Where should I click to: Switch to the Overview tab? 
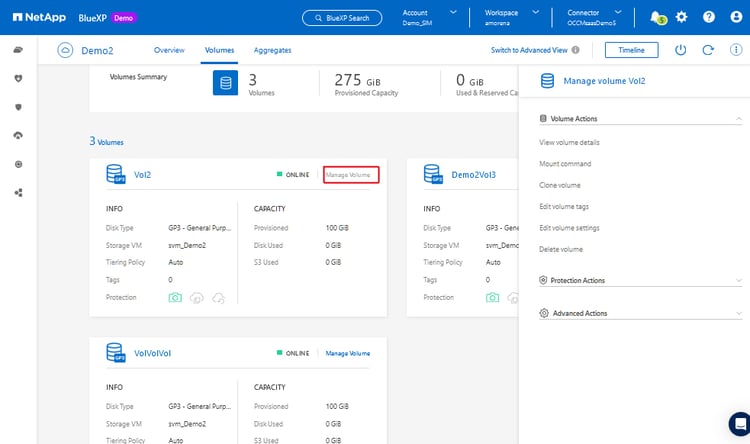click(169, 50)
